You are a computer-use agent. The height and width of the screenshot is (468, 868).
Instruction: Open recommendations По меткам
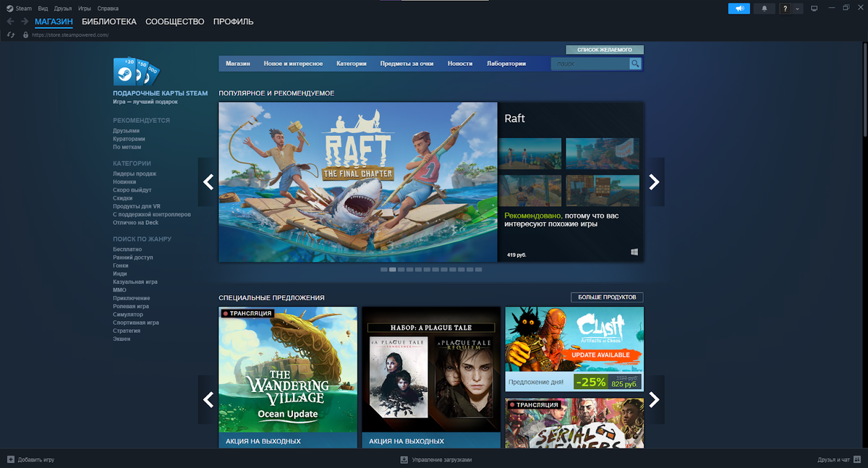point(126,147)
